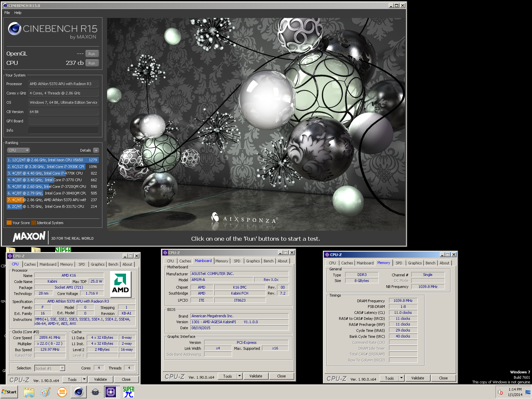Screen dimensions: 532x399
Task: Click Close button in CPU-Z Memory window
Action: click(x=443, y=378)
